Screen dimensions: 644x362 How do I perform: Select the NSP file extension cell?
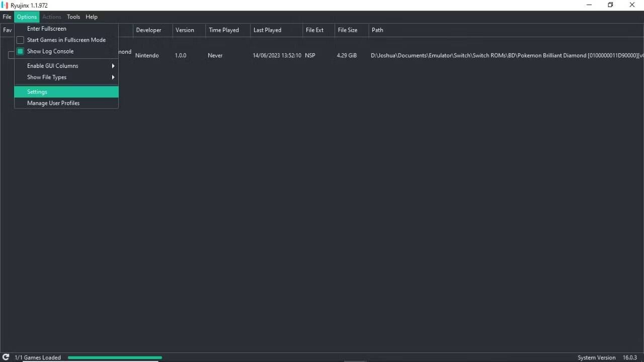point(310,55)
